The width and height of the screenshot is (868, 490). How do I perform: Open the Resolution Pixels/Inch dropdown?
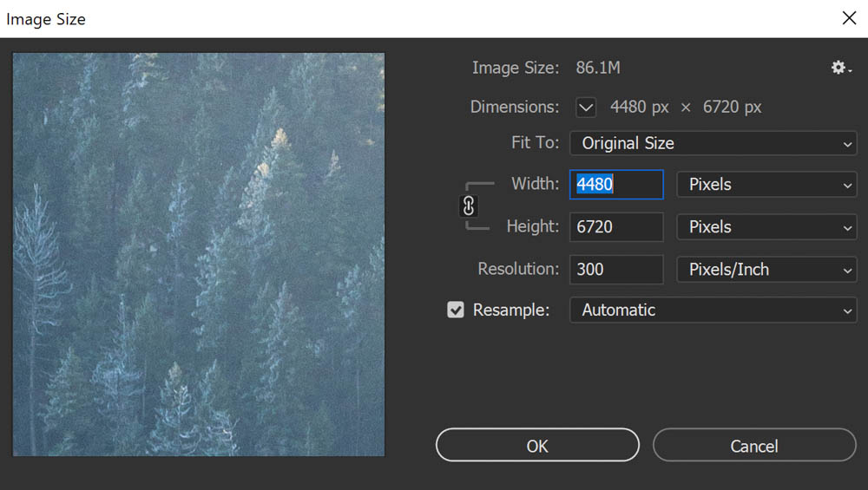point(766,270)
